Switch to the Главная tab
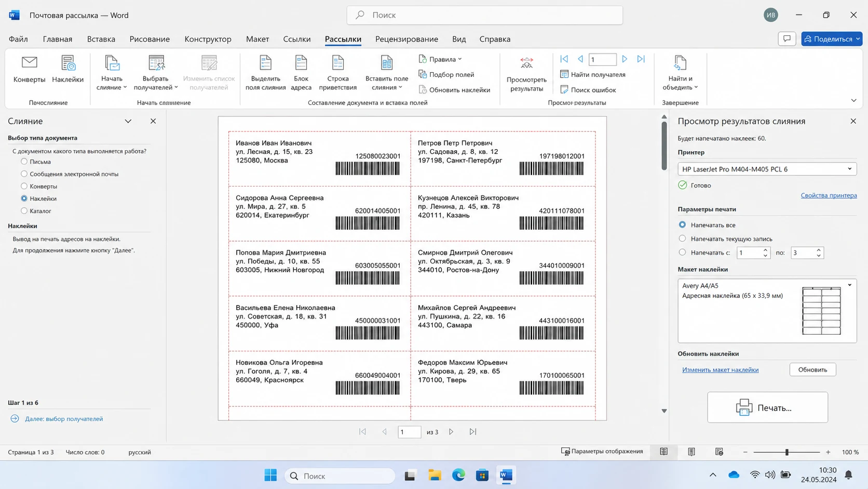 tap(58, 39)
